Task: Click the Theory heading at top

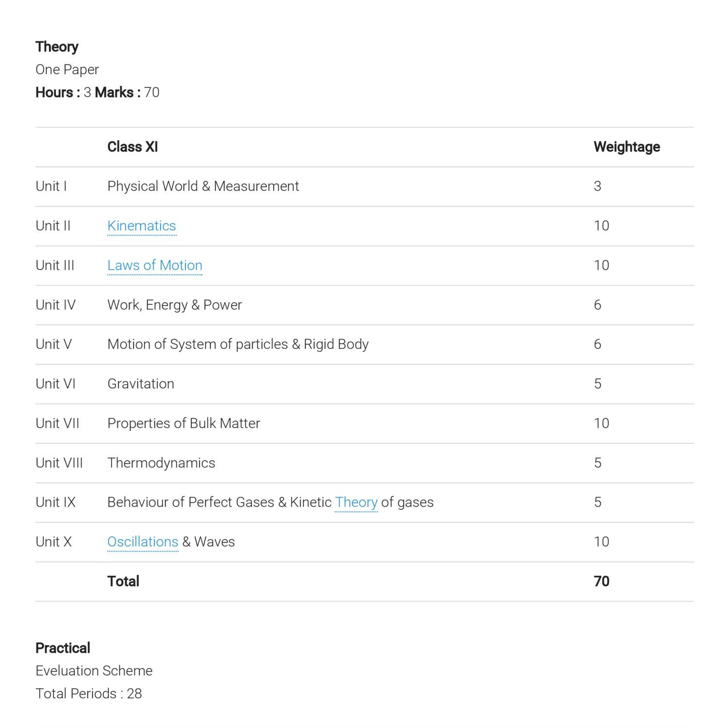Action: (x=57, y=47)
